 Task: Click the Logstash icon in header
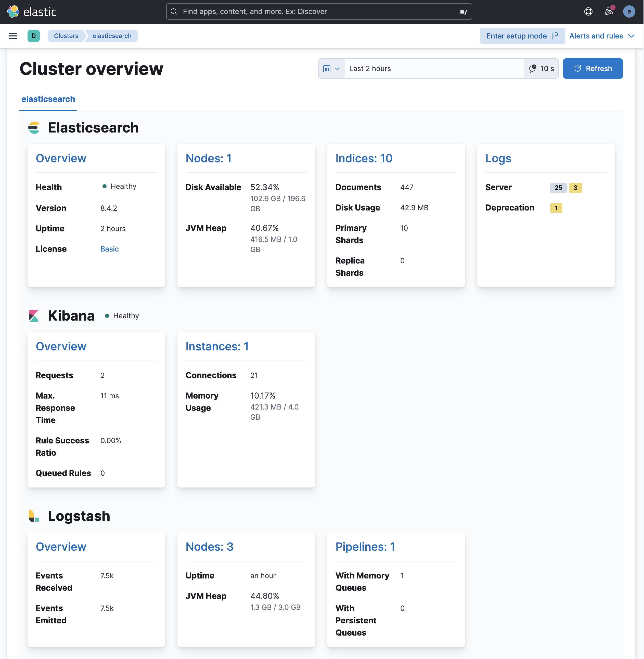click(34, 516)
